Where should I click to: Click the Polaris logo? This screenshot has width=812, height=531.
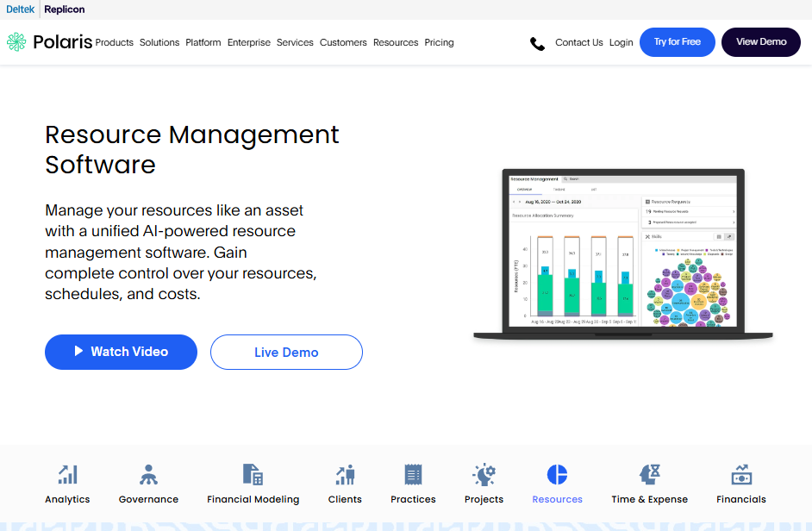(49, 42)
